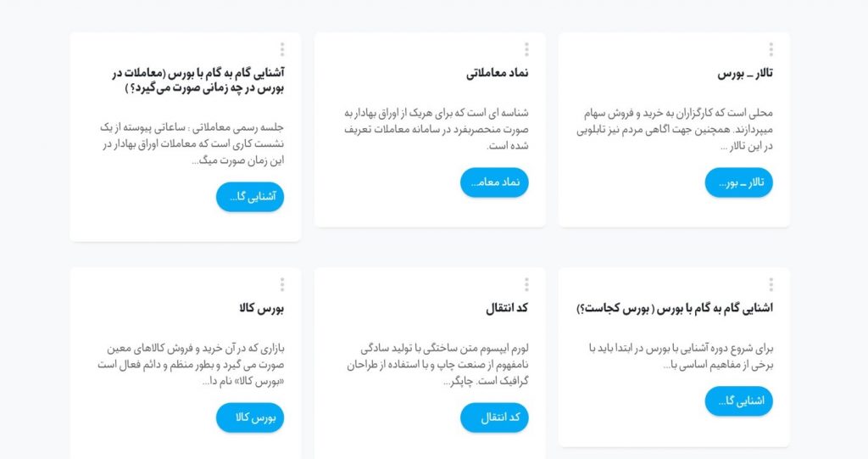The image size is (868, 459).
Task: Click description starting with جلسه رسمی معاملاتی
Action: point(192,144)
